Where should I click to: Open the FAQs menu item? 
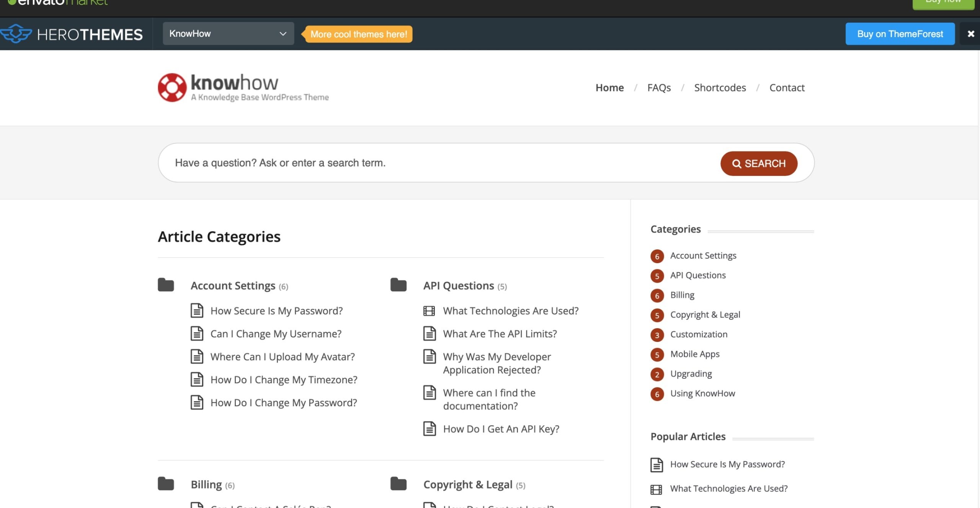click(x=659, y=88)
